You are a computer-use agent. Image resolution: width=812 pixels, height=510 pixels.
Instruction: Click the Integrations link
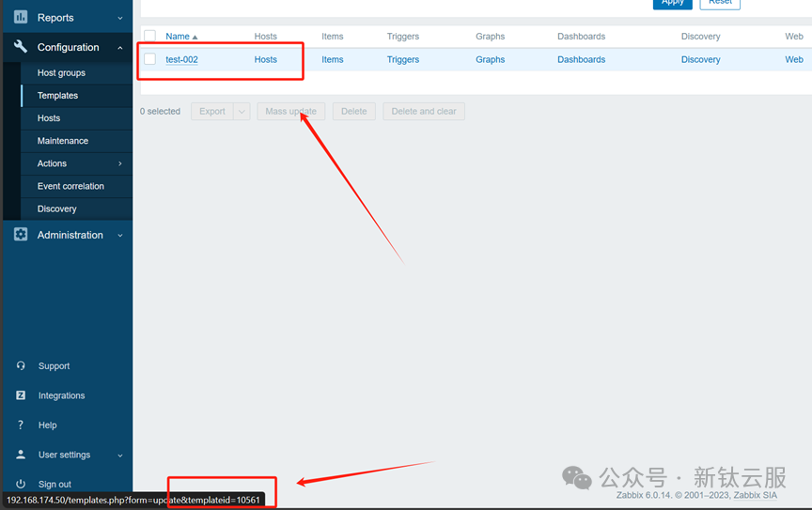pyautogui.click(x=62, y=395)
